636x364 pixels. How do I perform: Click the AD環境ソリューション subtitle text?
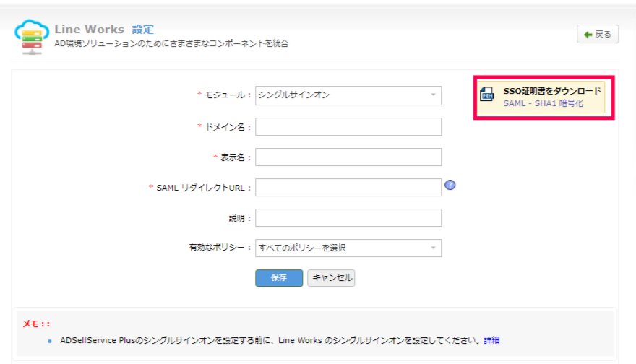[x=171, y=43]
